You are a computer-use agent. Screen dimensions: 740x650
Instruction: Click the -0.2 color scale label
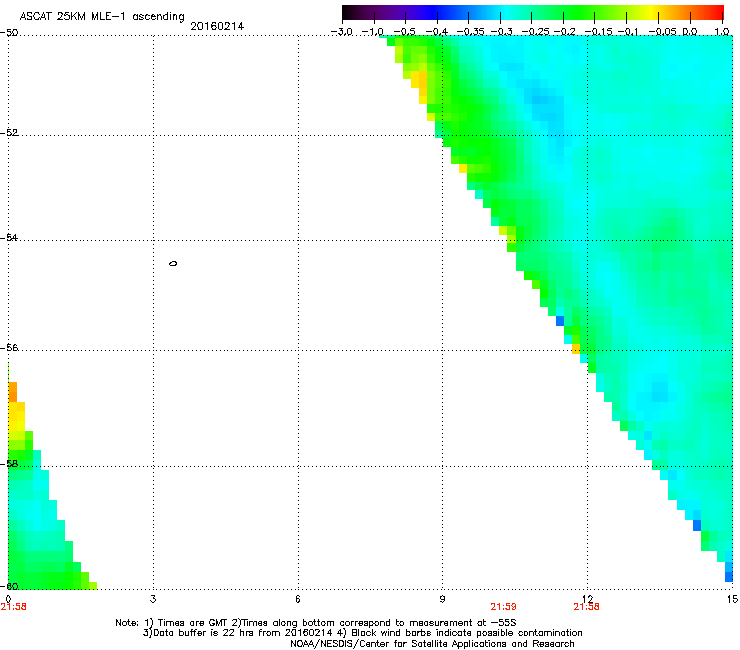pos(564,32)
